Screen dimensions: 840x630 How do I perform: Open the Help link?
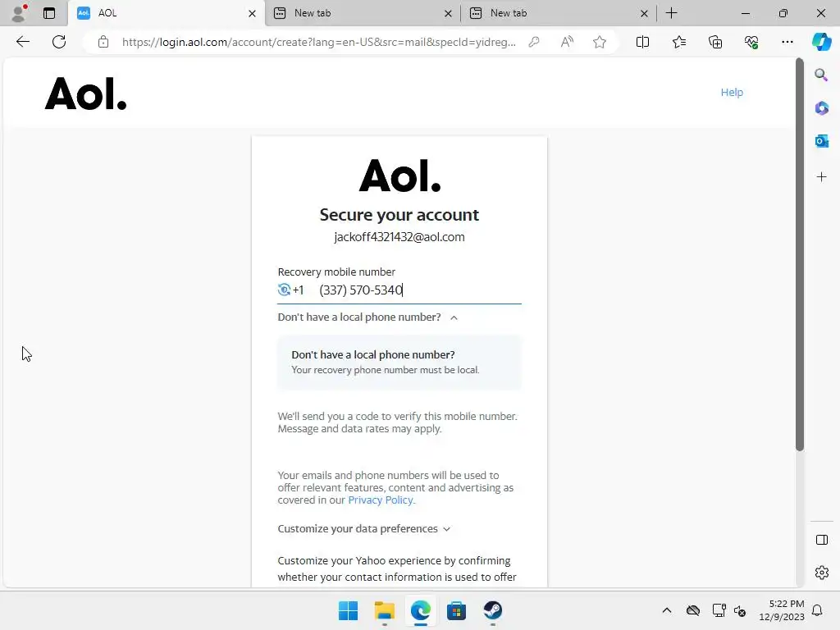click(732, 92)
